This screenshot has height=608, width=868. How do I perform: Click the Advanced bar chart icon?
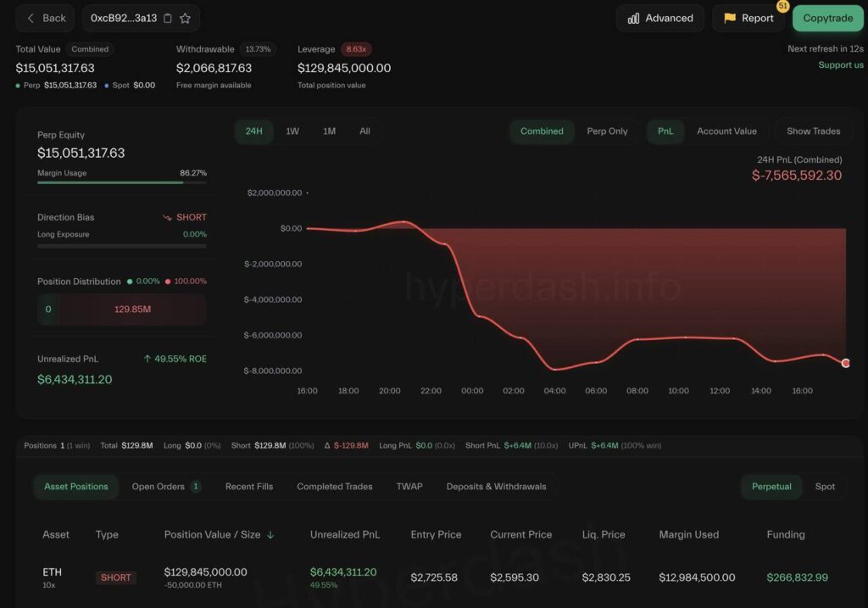click(x=633, y=18)
